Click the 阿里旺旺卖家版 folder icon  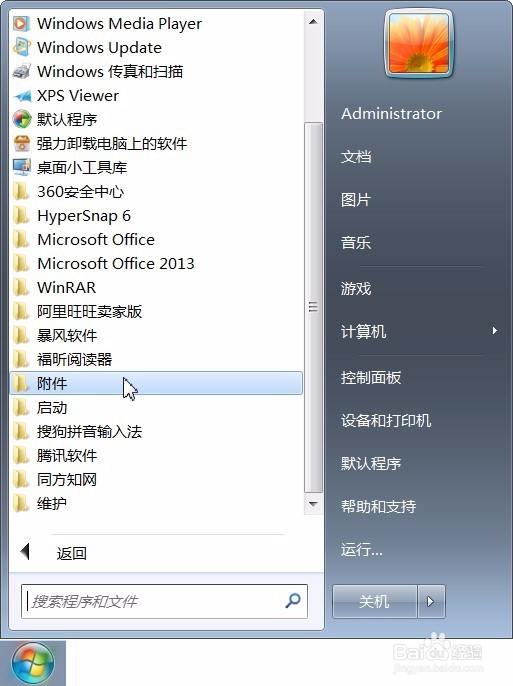[21, 312]
